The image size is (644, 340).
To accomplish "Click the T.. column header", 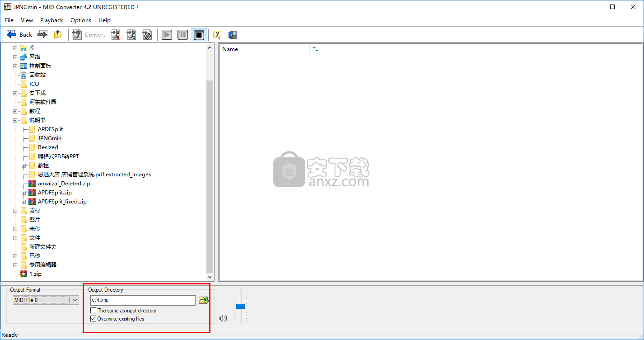I will (x=315, y=49).
